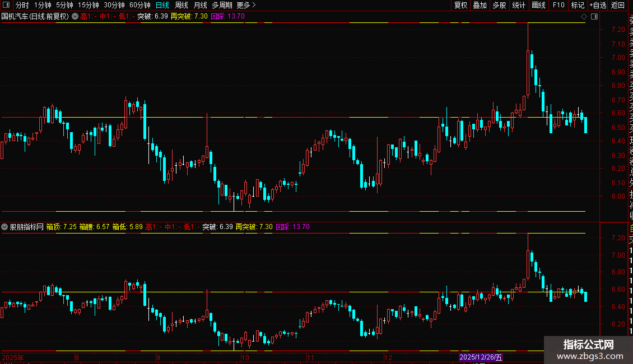Image resolution: width=633 pixels, height=364 pixels.
Task: Click the 再突破: 7.30 label in main chart
Action: coord(189,17)
